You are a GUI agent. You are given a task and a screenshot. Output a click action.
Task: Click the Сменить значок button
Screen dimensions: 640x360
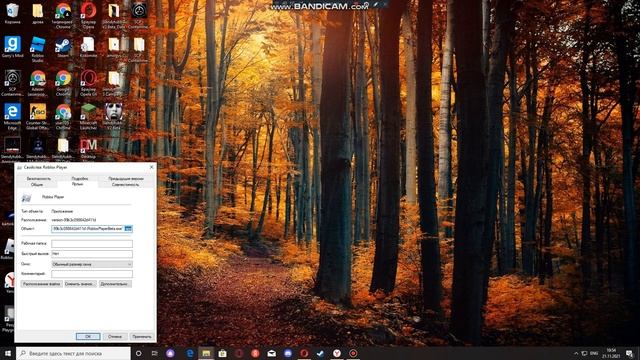[x=80, y=284]
